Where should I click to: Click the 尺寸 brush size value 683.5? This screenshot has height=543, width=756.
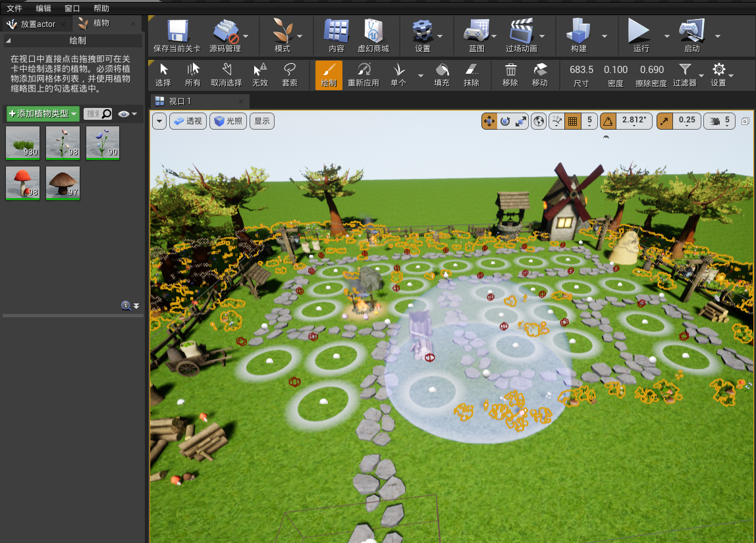(581, 70)
